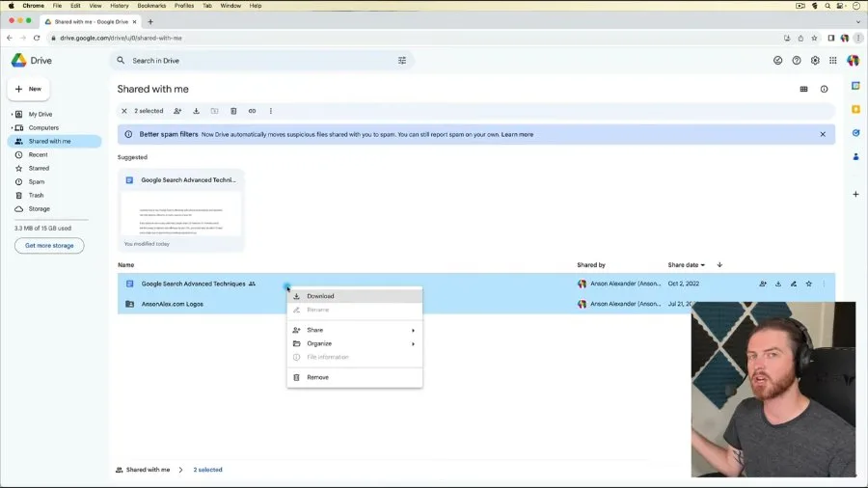Choose Remove in the context menu
This screenshot has height=488, width=868.
pos(354,377)
